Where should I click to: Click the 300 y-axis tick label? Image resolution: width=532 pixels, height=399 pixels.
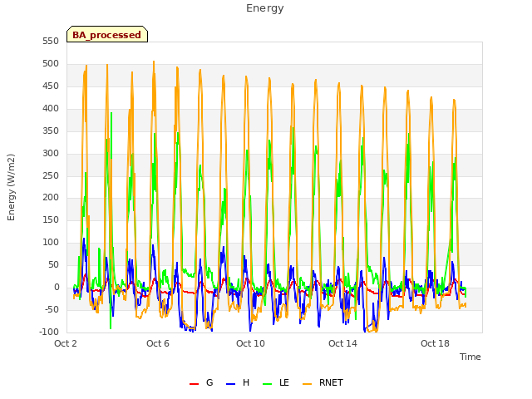click(51, 153)
